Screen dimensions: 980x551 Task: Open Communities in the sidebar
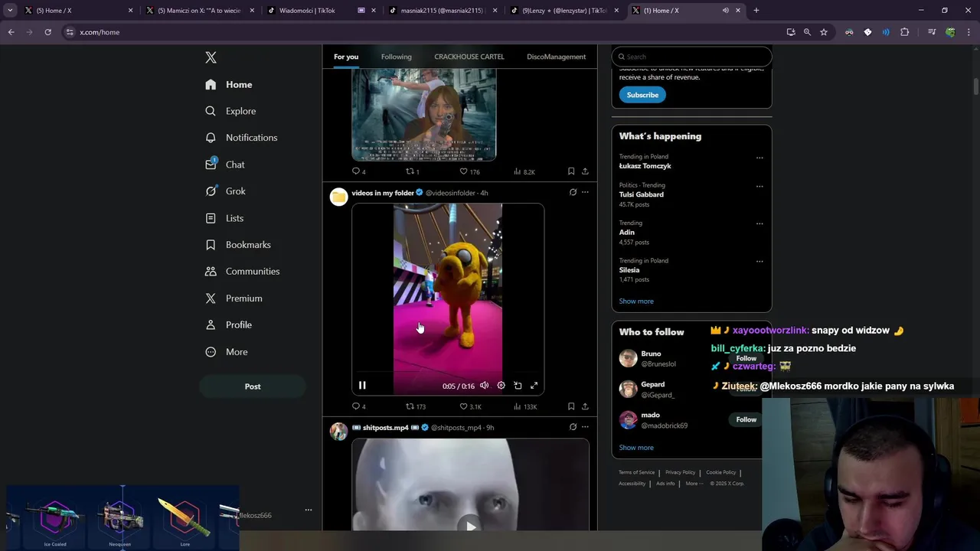(242, 272)
